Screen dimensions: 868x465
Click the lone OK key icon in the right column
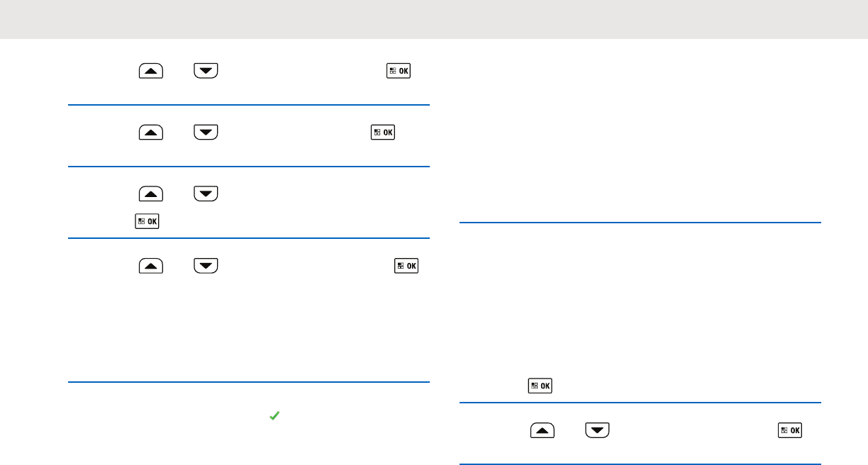(540, 386)
